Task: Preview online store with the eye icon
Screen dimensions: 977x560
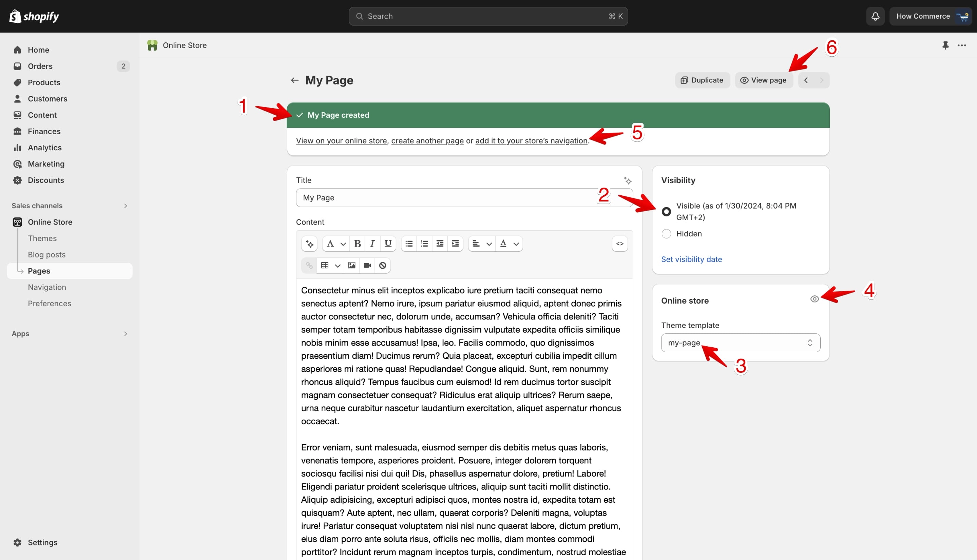Action: (814, 299)
